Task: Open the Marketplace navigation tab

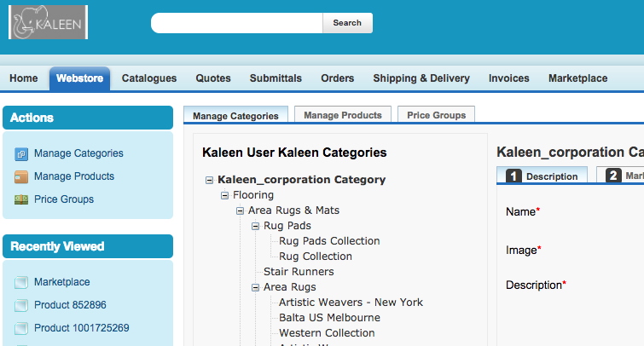Action: (577, 78)
